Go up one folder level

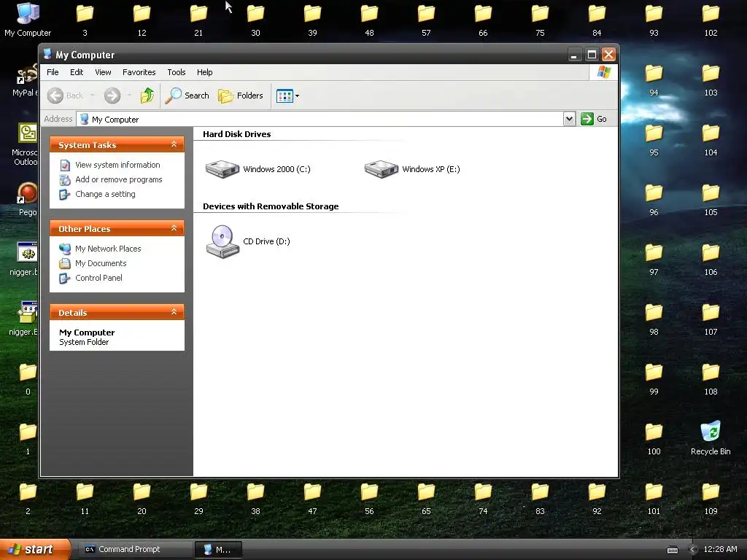(147, 96)
